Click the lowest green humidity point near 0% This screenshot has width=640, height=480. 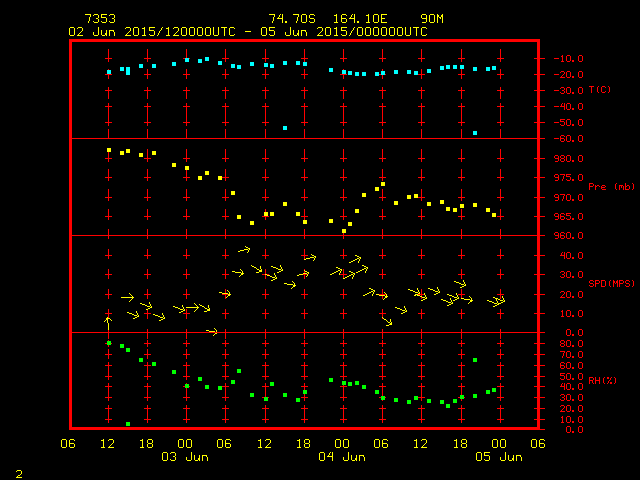click(128, 424)
